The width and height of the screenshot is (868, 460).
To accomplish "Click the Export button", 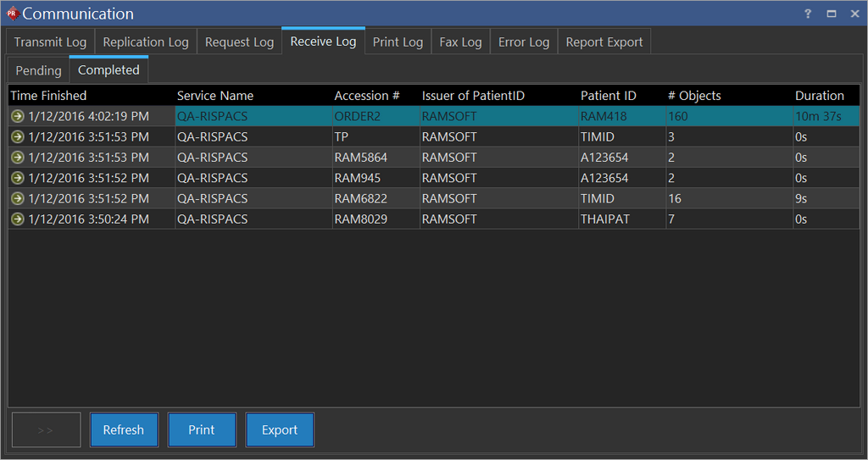I will point(280,430).
